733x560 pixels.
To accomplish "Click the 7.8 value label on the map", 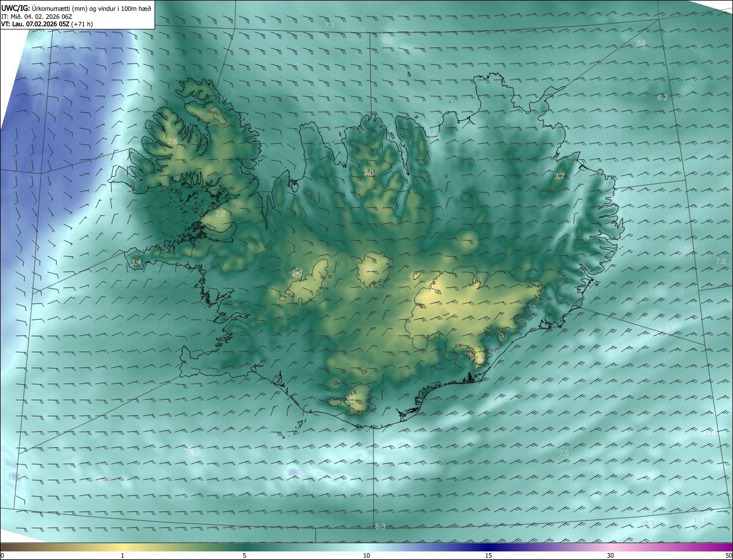I will 641,44.
